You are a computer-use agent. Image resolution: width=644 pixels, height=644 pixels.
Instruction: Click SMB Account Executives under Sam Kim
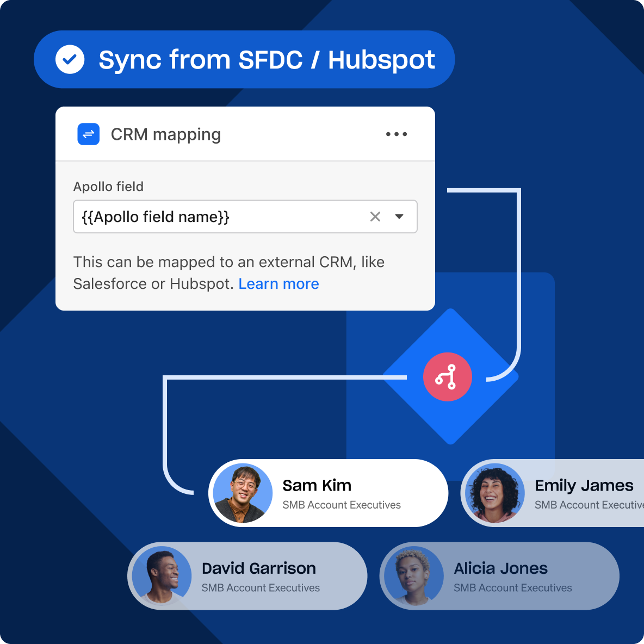coord(341,505)
